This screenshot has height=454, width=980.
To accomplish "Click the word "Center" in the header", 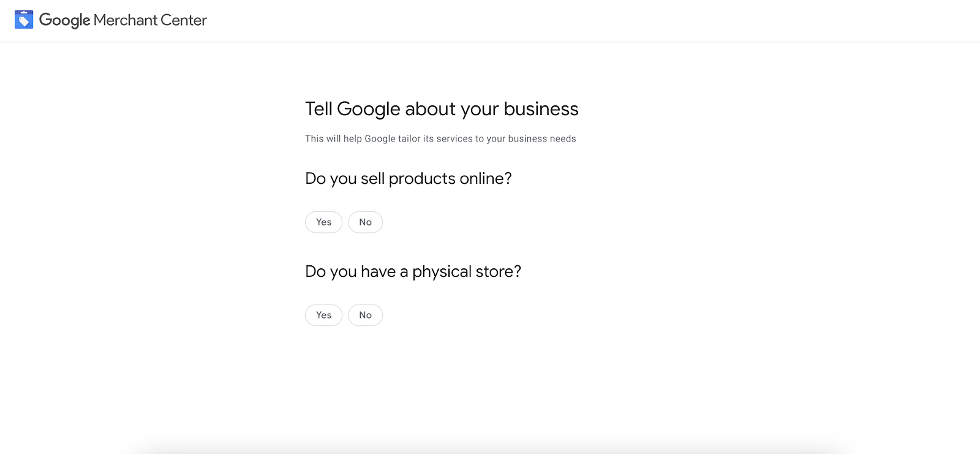I will point(184,20).
